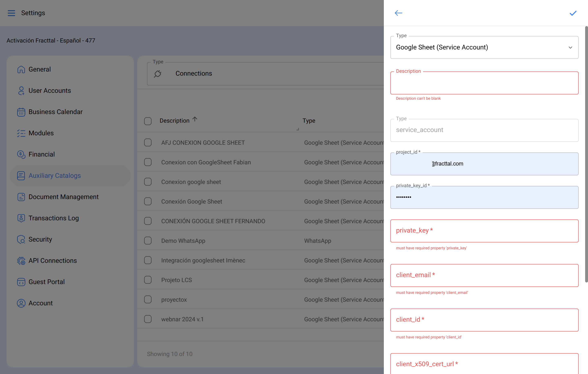588x374 pixels.
Task: Open the Transactions Log icon
Action: (21, 218)
